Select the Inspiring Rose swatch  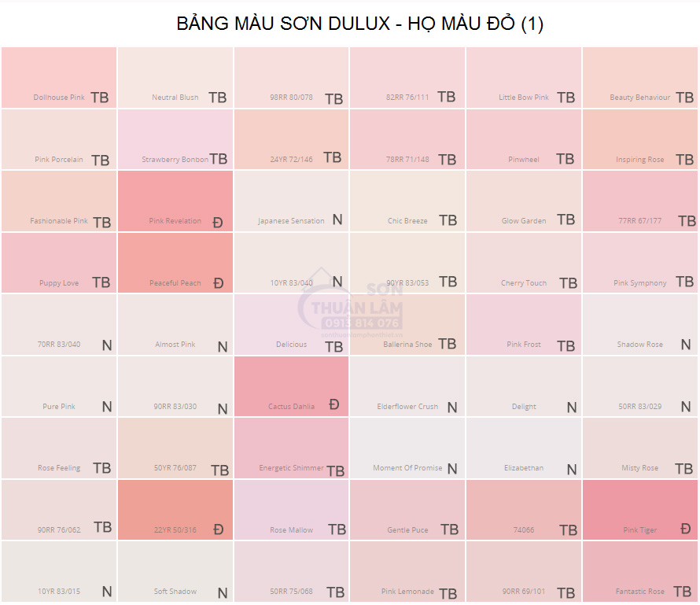(x=640, y=139)
